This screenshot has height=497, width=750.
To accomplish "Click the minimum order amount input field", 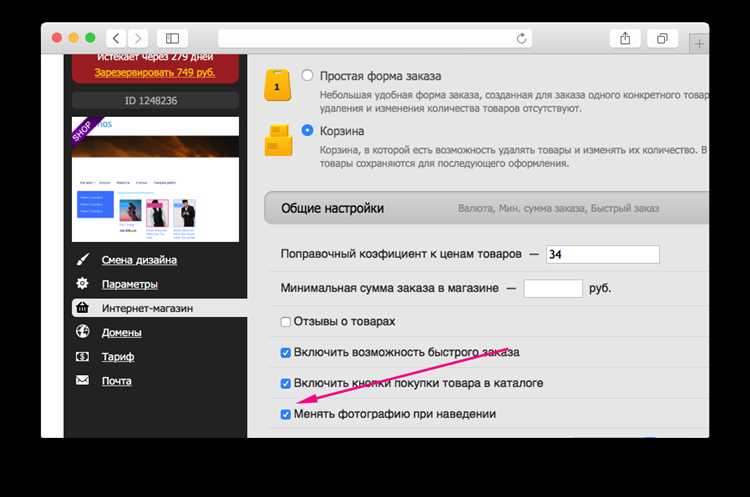I will (x=552, y=288).
